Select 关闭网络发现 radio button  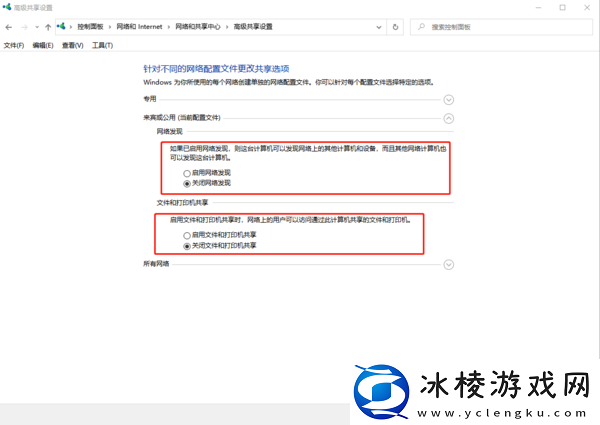(x=187, y=184)
